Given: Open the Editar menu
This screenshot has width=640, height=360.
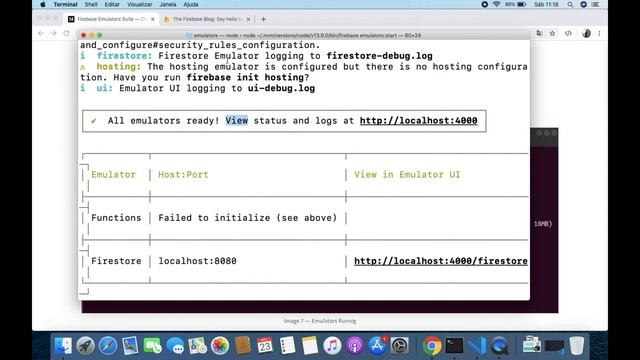Looking at the screenshot, I should [x=112, y=4].
